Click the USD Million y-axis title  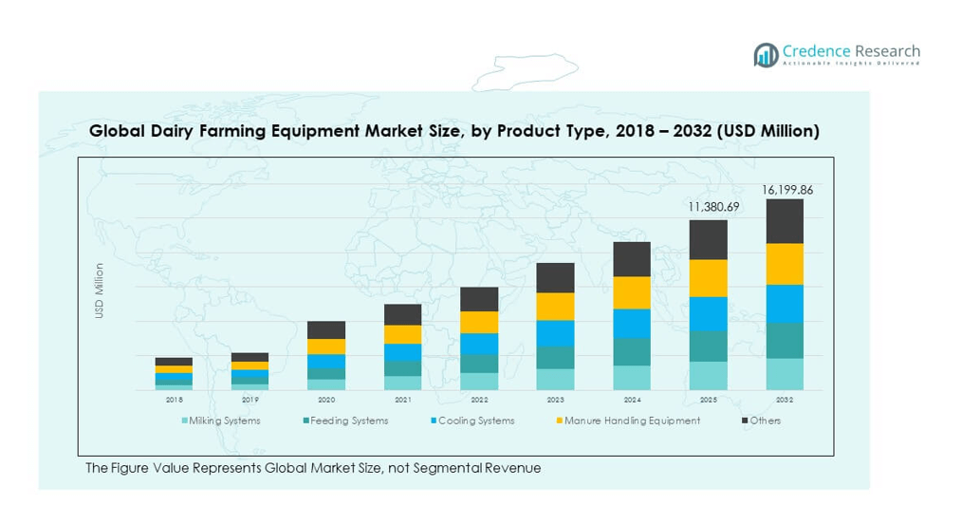pos(99,290)
